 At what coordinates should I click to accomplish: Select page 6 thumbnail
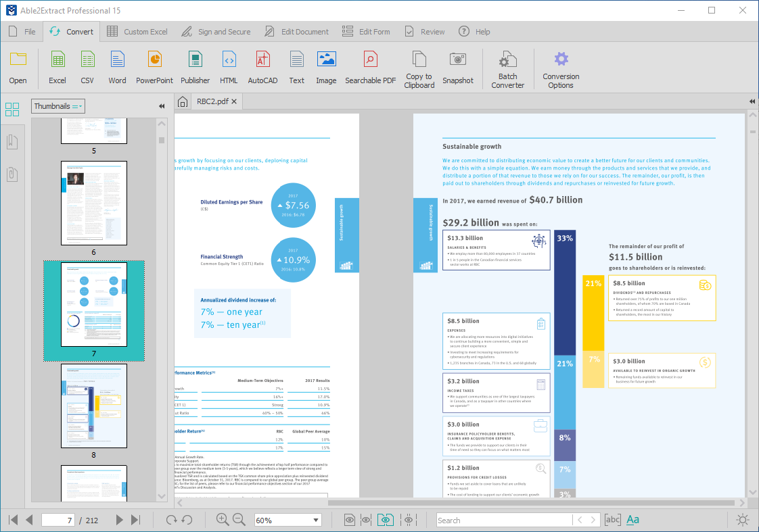[94, 203]
